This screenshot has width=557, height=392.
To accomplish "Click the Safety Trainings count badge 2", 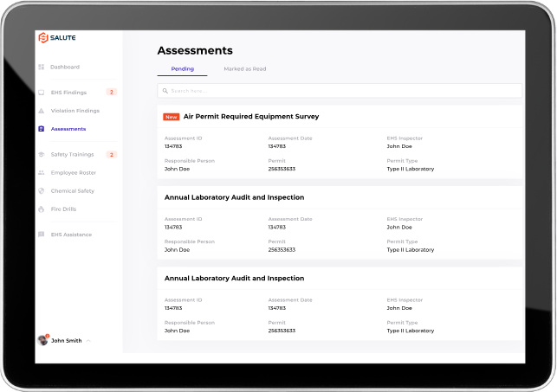I will [112, 155].
